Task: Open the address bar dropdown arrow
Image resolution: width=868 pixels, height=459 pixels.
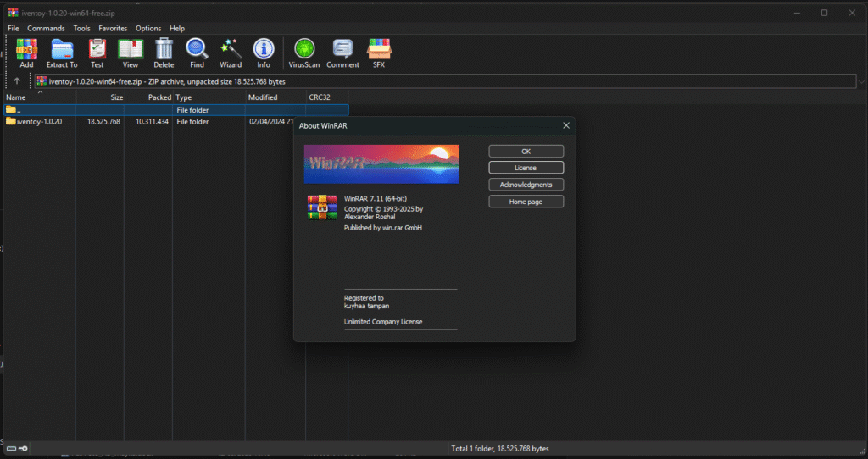Action: (861, 82)
